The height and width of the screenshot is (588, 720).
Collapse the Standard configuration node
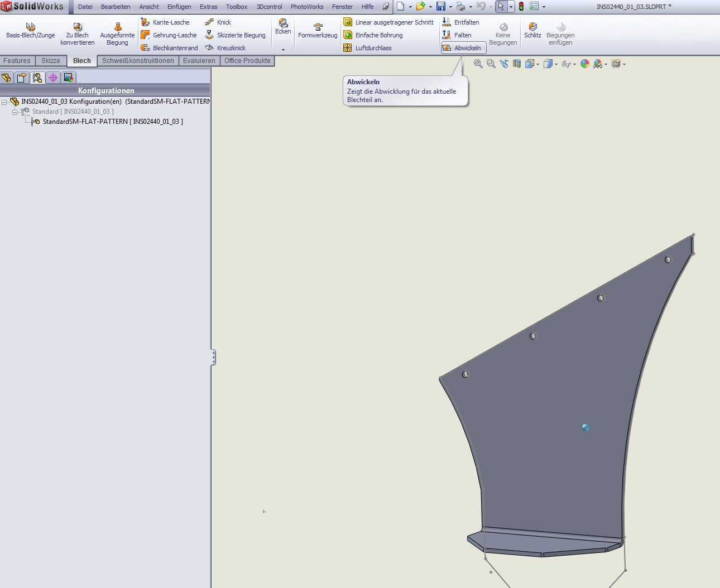click(x=15, y=112)
